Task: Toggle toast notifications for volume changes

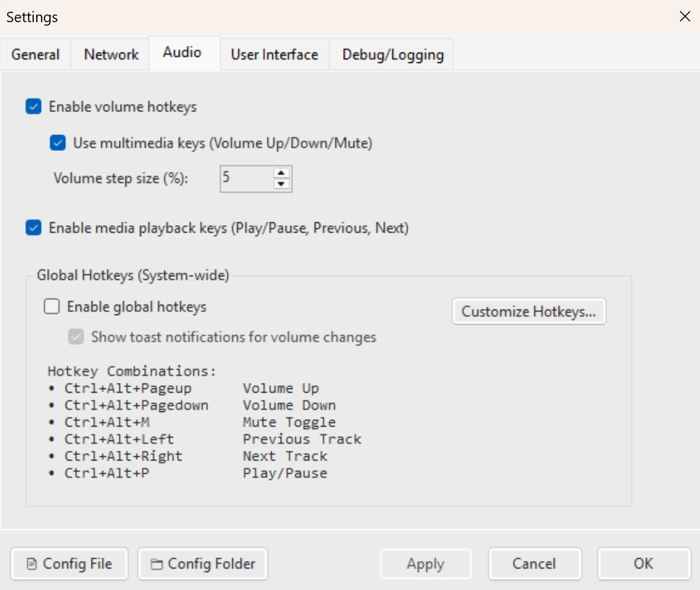Action: pos(76,337)
